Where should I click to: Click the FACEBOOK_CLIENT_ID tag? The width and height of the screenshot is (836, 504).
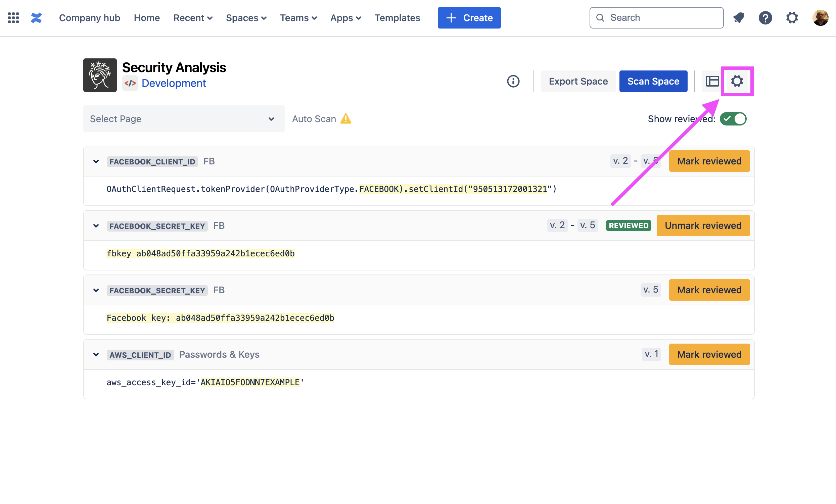tap(152, 161)
